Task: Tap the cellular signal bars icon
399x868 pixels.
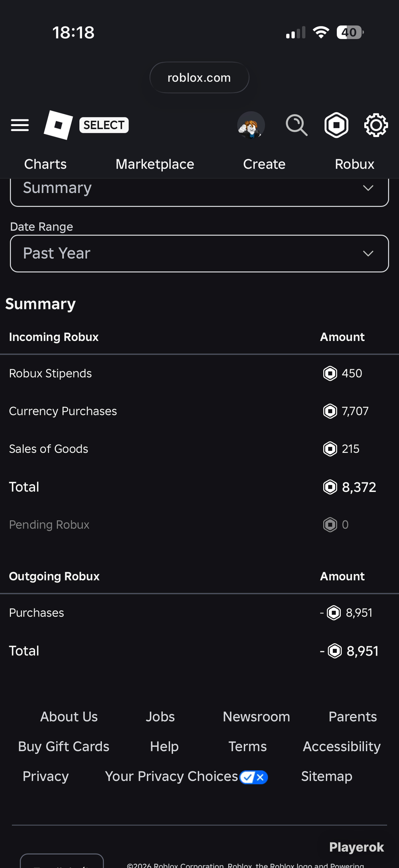Action: tap(296, 32)
